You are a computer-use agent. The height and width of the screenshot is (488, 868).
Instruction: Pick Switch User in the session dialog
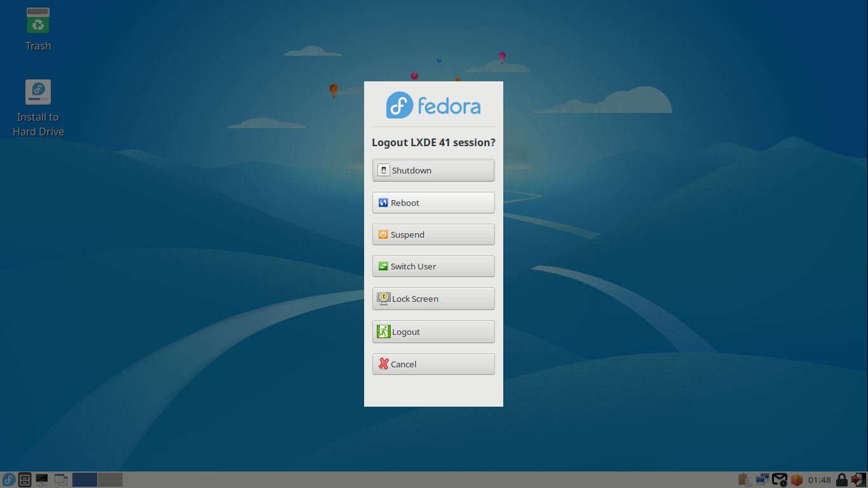coord(433,266)
